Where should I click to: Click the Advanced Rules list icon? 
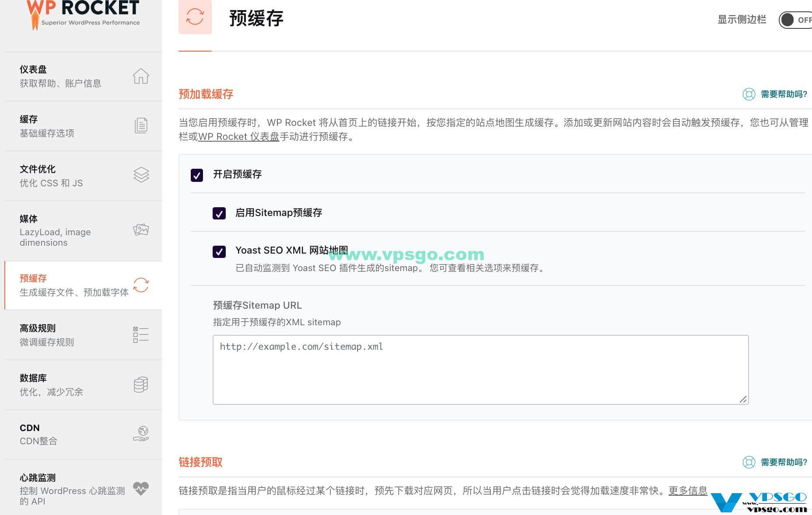(x=141, y=334)
